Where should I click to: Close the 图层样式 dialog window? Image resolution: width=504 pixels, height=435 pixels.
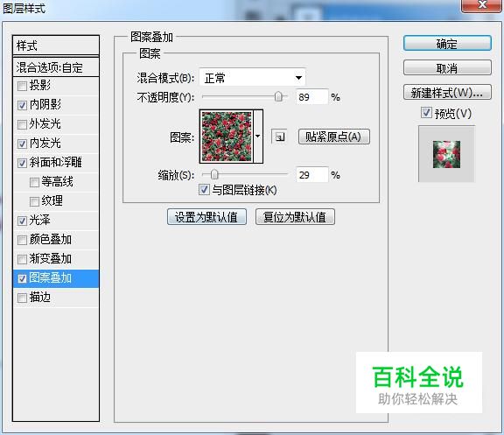(x=481, y=5)
